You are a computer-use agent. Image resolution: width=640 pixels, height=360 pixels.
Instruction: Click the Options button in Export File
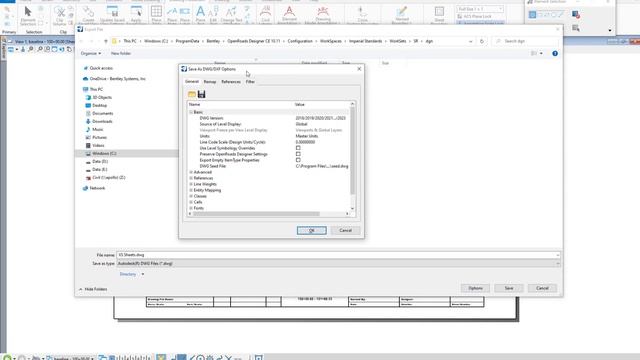pos(475,288)
